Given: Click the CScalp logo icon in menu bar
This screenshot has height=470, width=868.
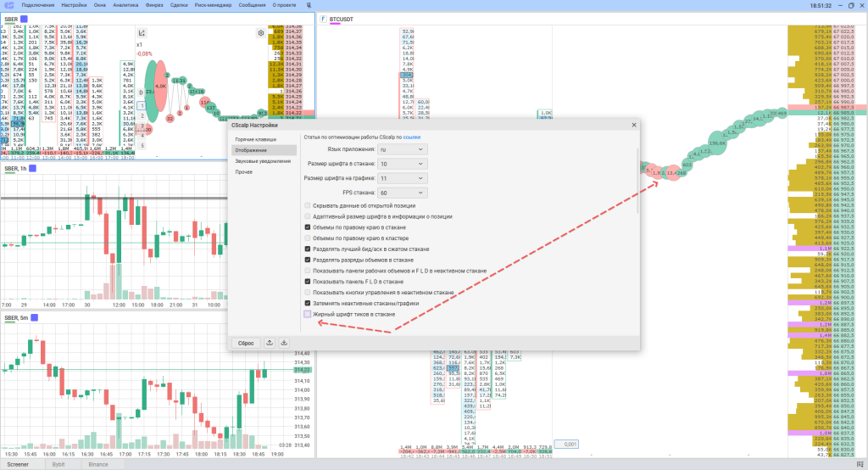Looking at the screenshot, I should tap(8, 5).
